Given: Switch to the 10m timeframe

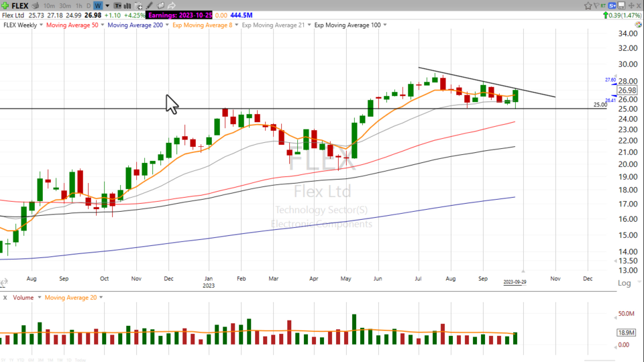Looking at the screenshot, I should click(x=49, y=6).
